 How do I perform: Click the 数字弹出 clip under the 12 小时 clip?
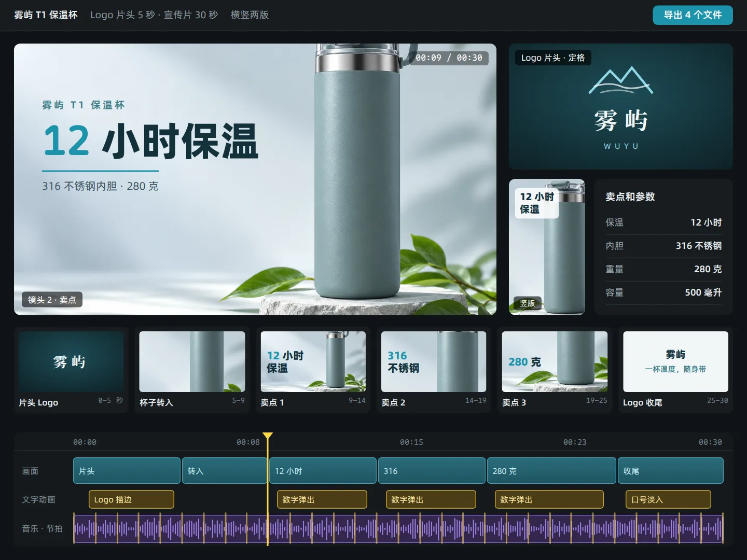(x=322, y=499)
